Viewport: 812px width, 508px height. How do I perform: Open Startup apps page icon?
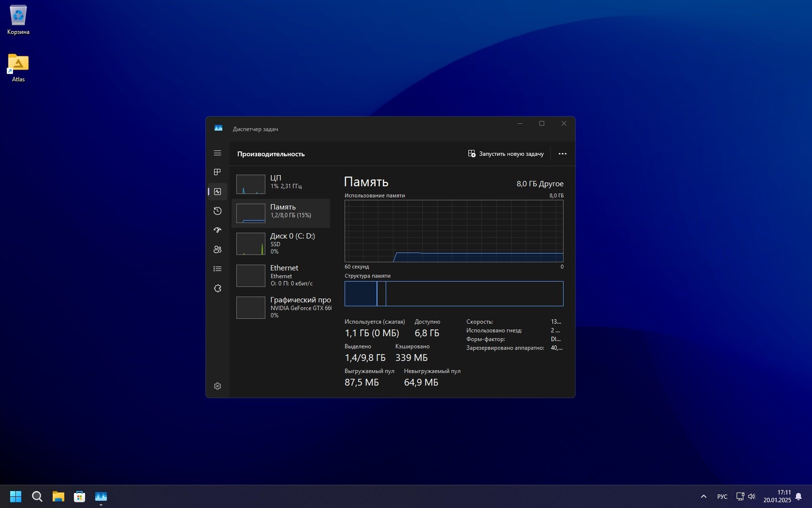[217, 230]
